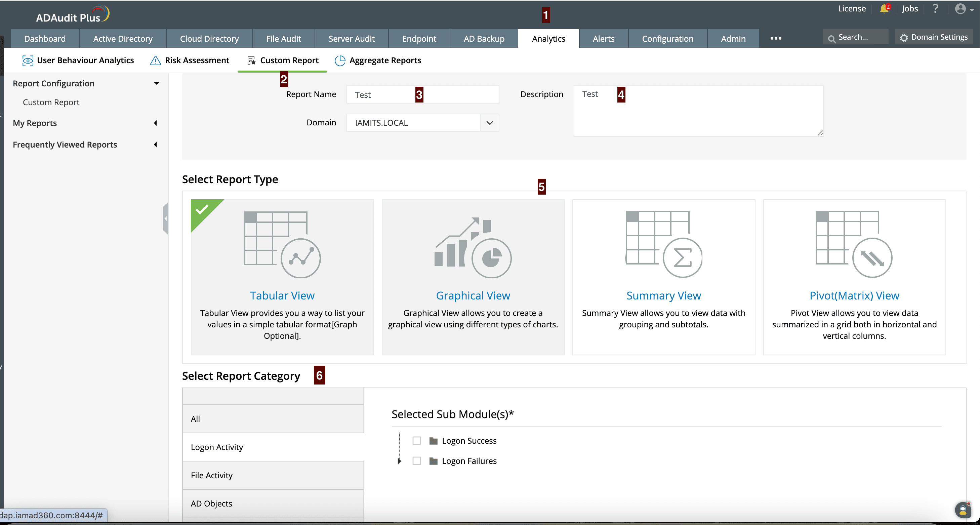Viewport: 980px width, 525px height.
Task: Open the Domain dropdown arrow
Action: [x=489, y=123]
